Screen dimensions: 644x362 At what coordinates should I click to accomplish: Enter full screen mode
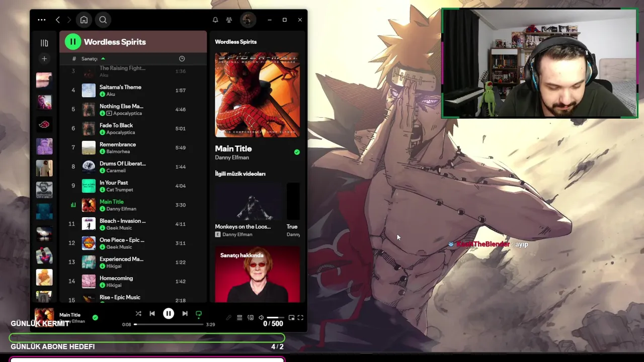[300, 318]
